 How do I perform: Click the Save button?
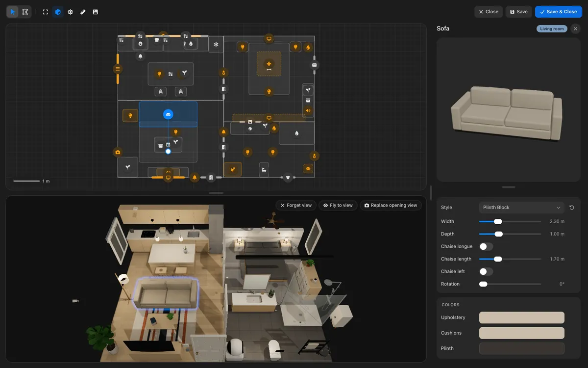519,12
